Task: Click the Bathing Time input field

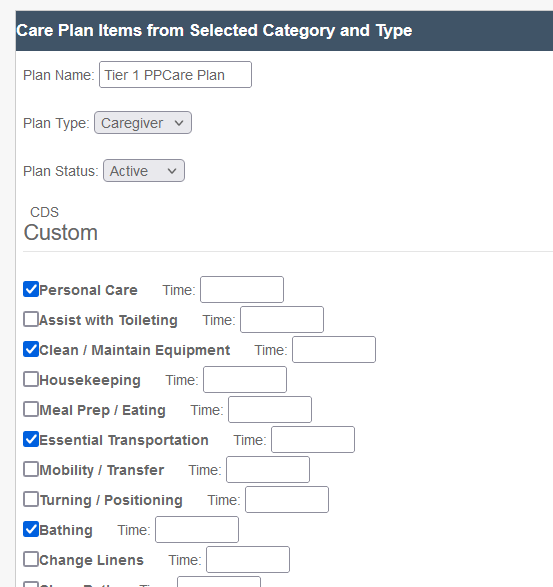Action: pyautogui.click(x=197, y=529)
